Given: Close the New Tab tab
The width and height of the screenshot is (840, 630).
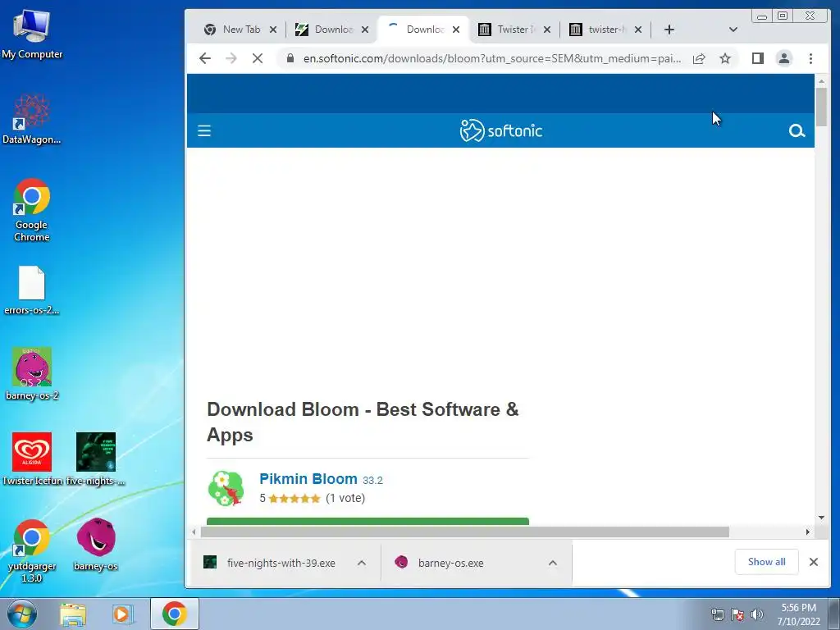Looking at the screenshot, I should (x=273, y=30).
